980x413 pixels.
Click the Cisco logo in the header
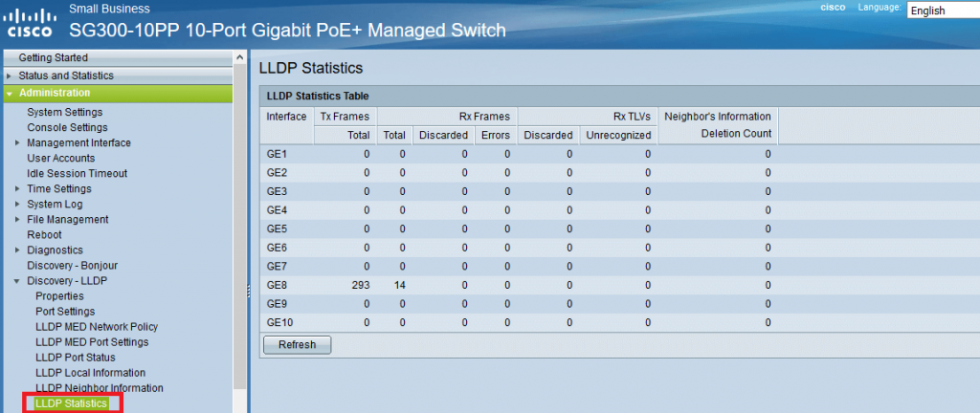tap(30, 23)
